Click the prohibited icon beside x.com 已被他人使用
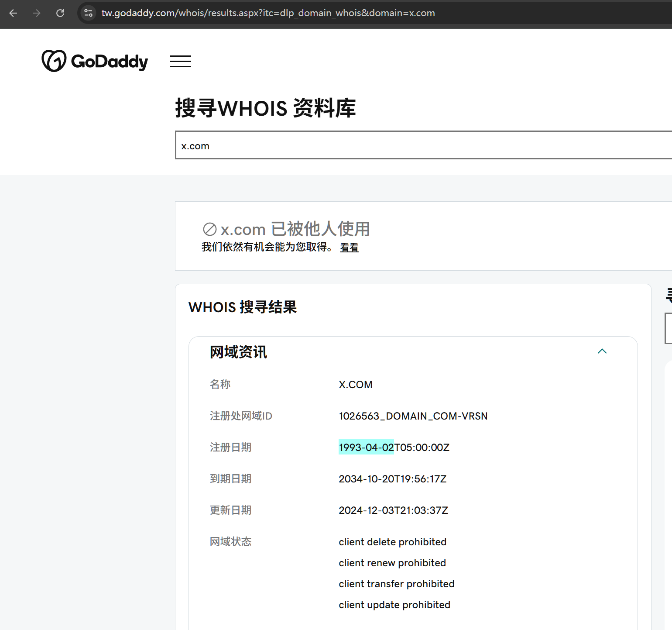The image size is (672, 630). (x=210, y=229)
